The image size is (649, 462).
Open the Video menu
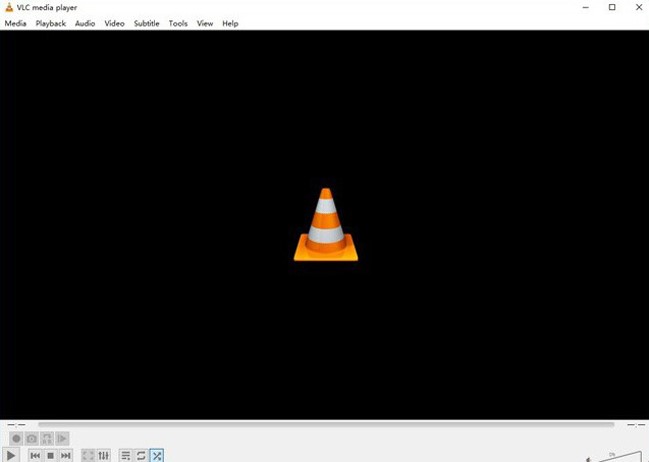[x=114, y=24]
